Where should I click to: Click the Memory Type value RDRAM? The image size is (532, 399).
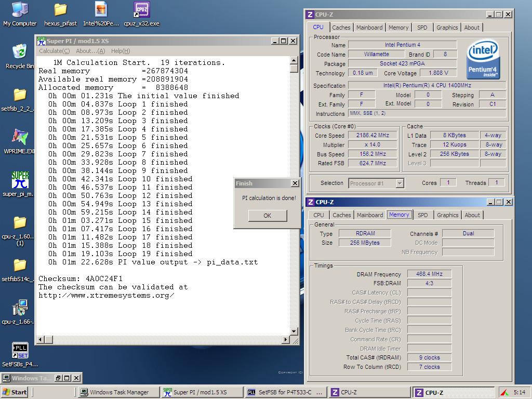pyautogui.click(x=365, y=233)
